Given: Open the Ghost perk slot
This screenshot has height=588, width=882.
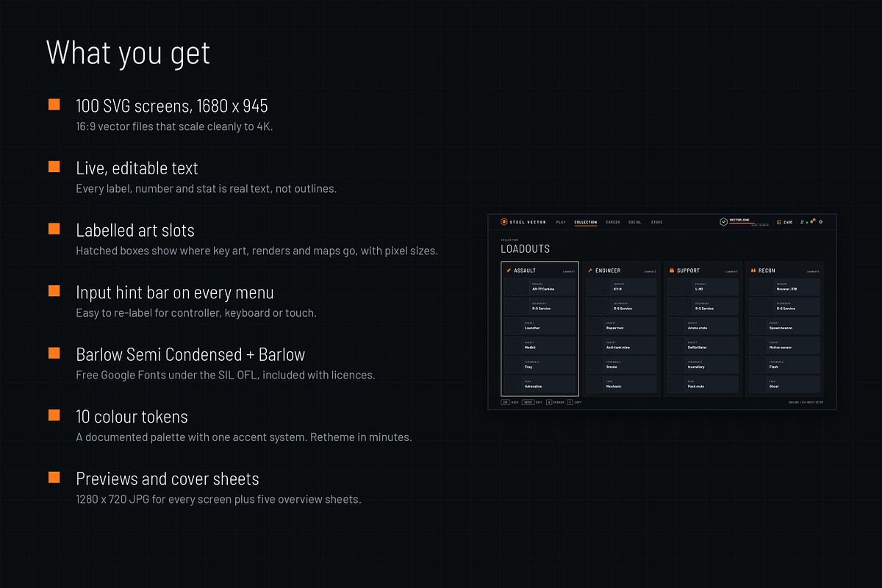Looking at the screenshot, I should click(785, 384).
